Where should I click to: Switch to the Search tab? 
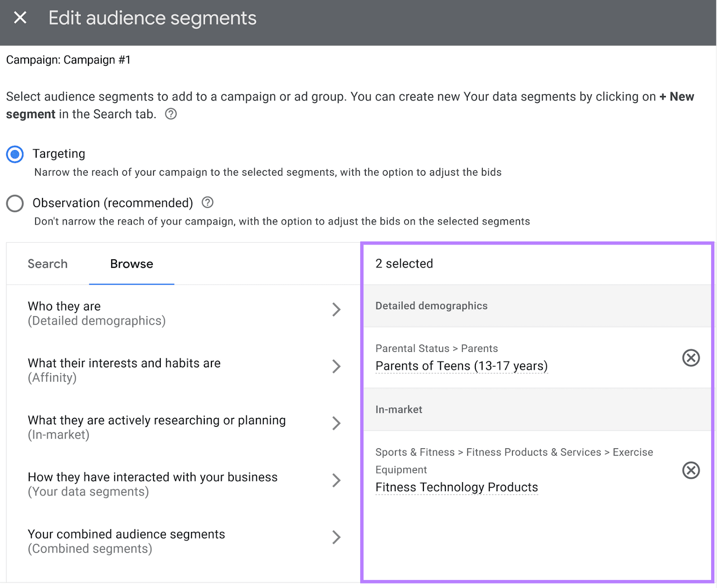tap(47, 264)
